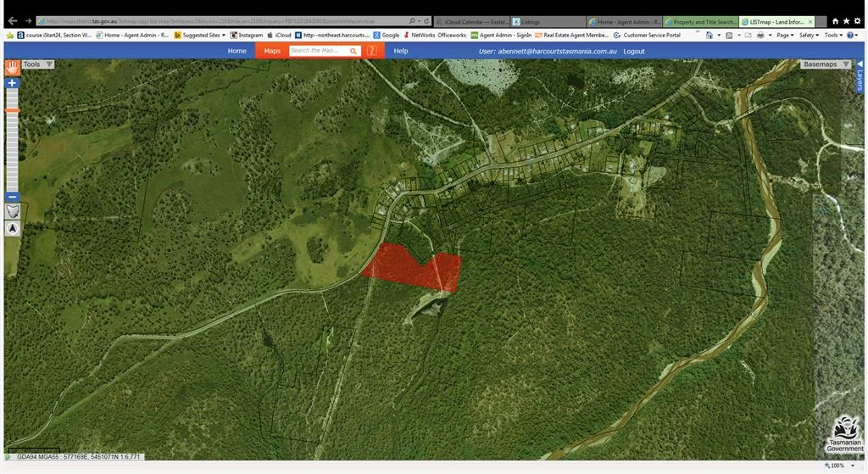Open the Tools dropdown on the map
This screenshot has height=474, width=868.
[x=37, y=64]
